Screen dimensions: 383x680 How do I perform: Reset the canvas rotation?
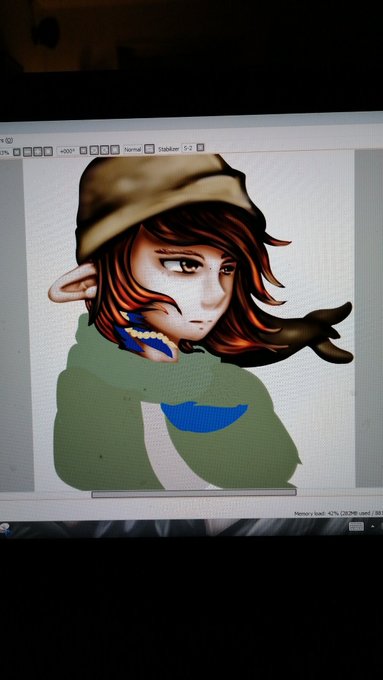(115, 150)
